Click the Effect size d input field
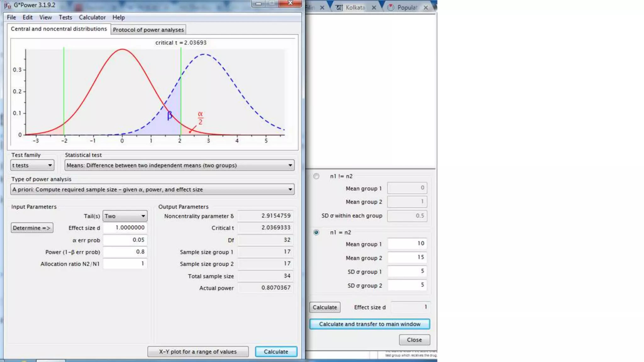This screenshot has height=362, width=644. 125,228
